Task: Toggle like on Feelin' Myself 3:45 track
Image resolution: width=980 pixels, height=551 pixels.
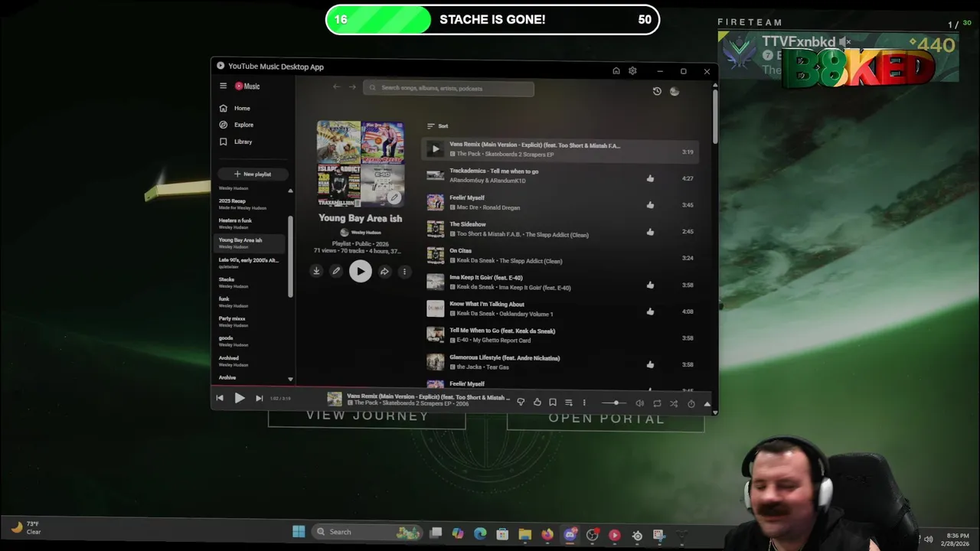Action: click(x=650, y=205)
